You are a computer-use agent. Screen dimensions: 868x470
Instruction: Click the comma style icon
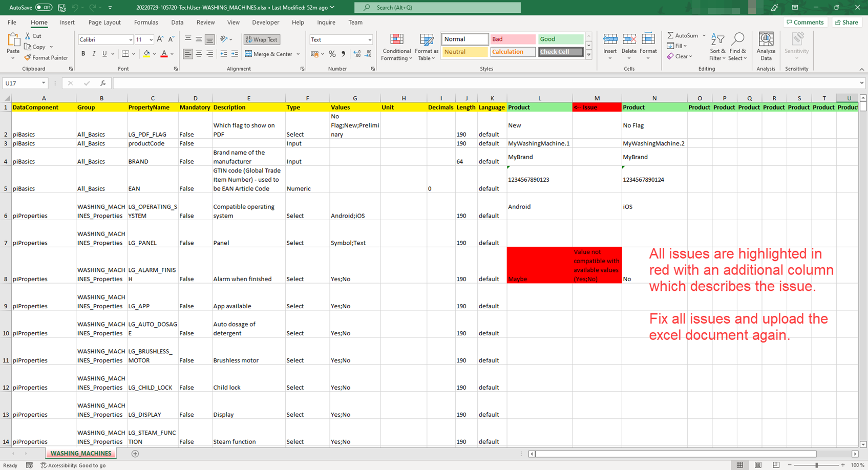coord(343,54)
